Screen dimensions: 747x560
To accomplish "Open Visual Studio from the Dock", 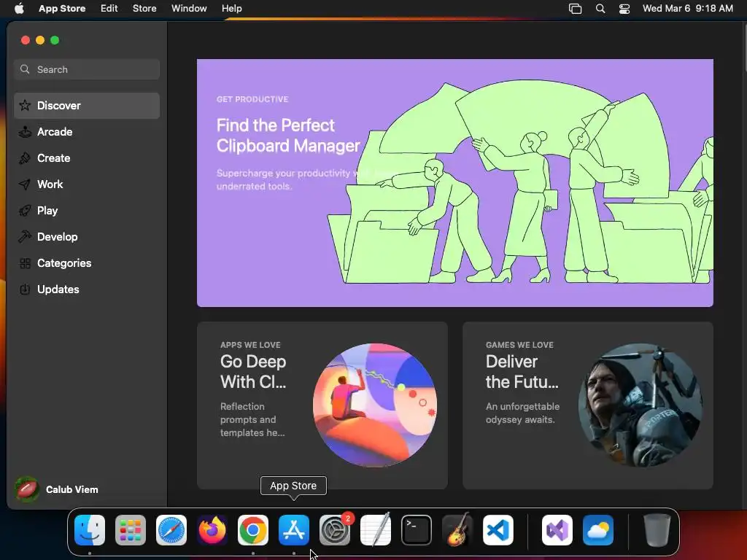I will [x=557, y=530].
